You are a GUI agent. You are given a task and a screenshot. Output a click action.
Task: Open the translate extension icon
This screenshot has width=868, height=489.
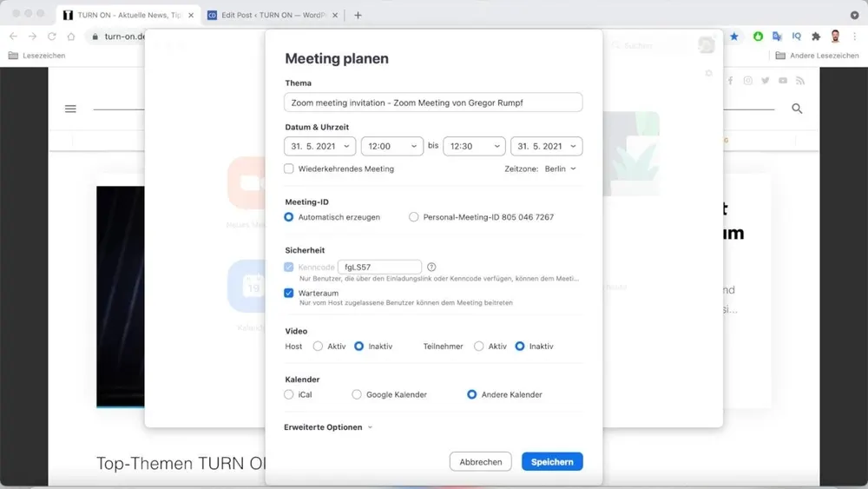coord(777,36)
